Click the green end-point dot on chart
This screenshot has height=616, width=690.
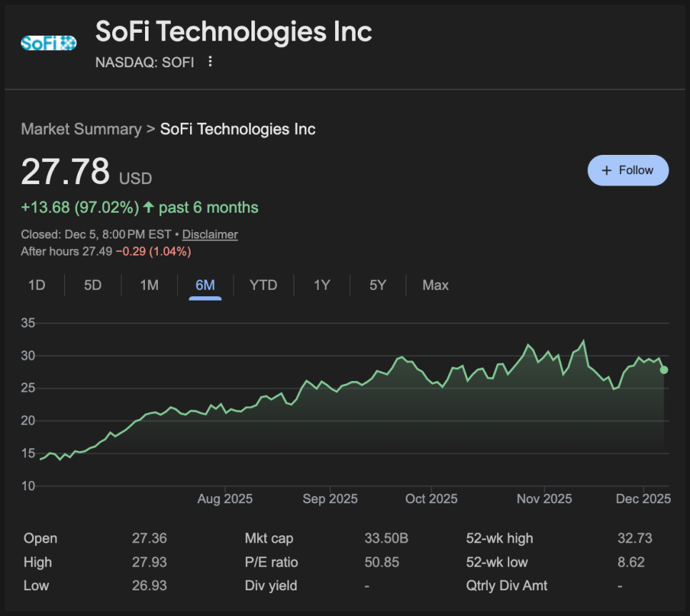pos(664,370)
